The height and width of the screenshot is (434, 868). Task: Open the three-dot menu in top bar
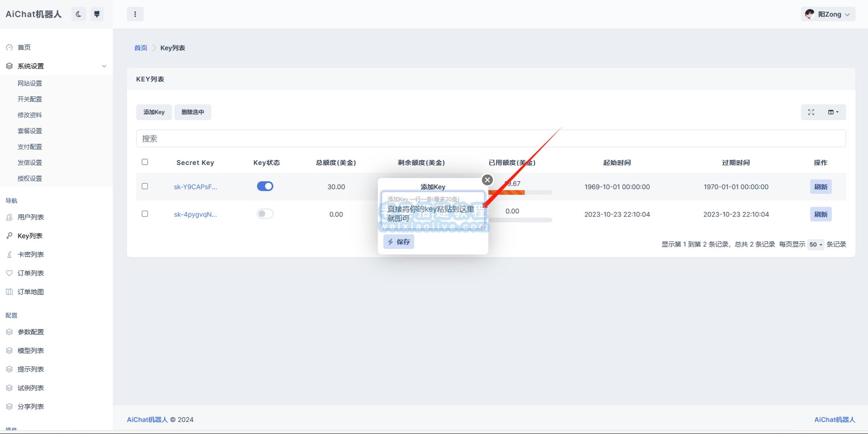coord(135,14)
